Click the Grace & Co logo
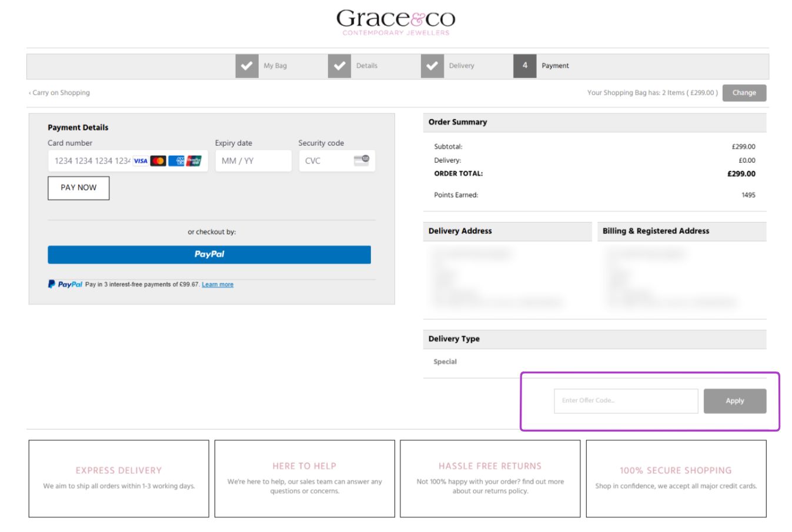The image size is (792, 532). tap(396, 22)
